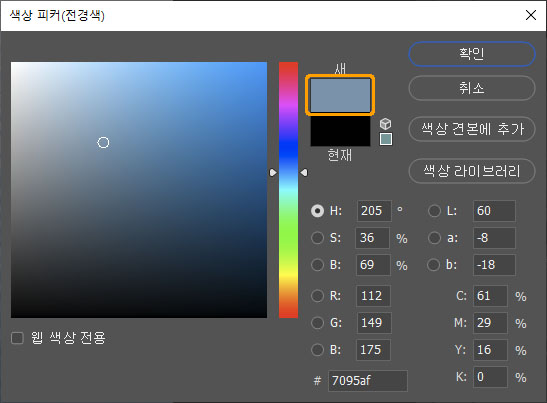Click the blue value field showing 175

(373, 350)
